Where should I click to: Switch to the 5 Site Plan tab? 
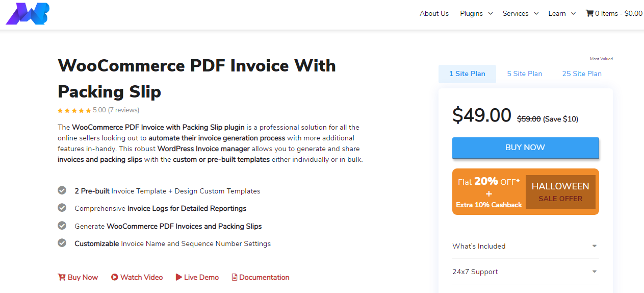(x=525, y=74)
